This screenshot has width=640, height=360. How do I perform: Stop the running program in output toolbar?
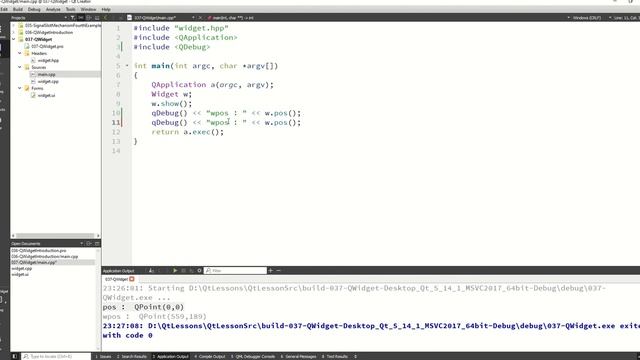pos(183,271)
